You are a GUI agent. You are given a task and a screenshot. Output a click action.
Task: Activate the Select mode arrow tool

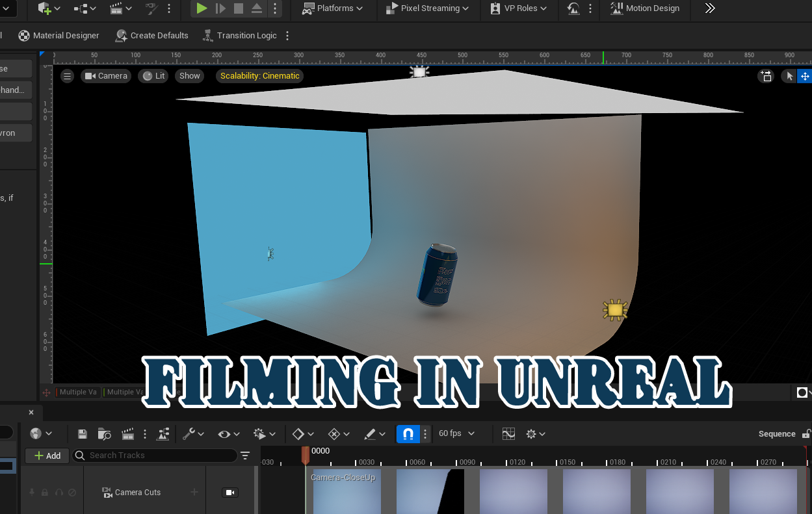coord(789,76)
